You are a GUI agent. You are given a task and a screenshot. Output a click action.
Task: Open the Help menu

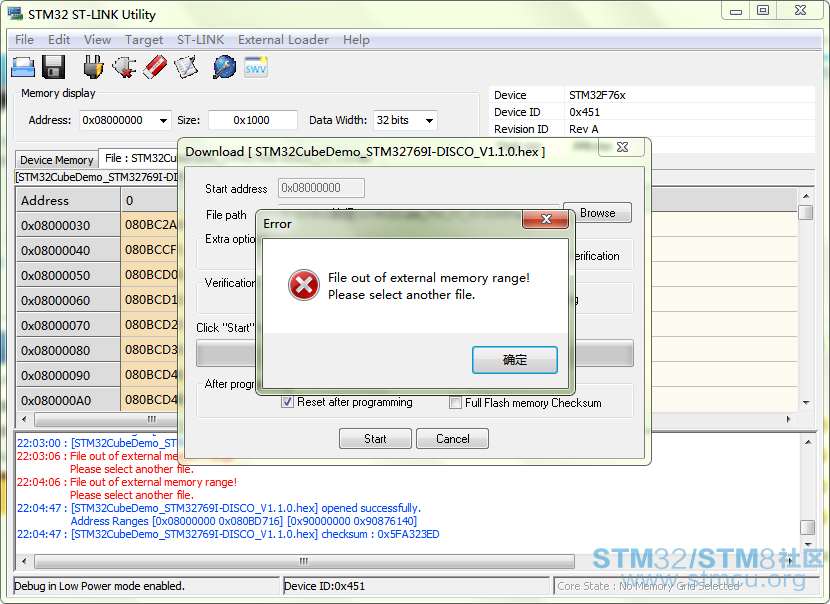click(x=356, y=40)
